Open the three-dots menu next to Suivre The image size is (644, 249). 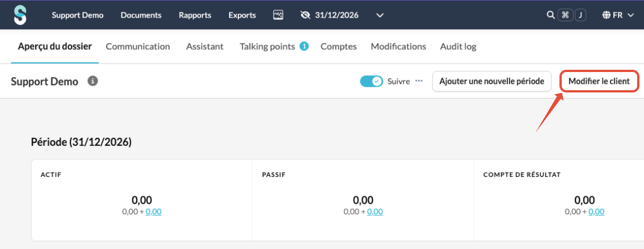pos(419,81)
